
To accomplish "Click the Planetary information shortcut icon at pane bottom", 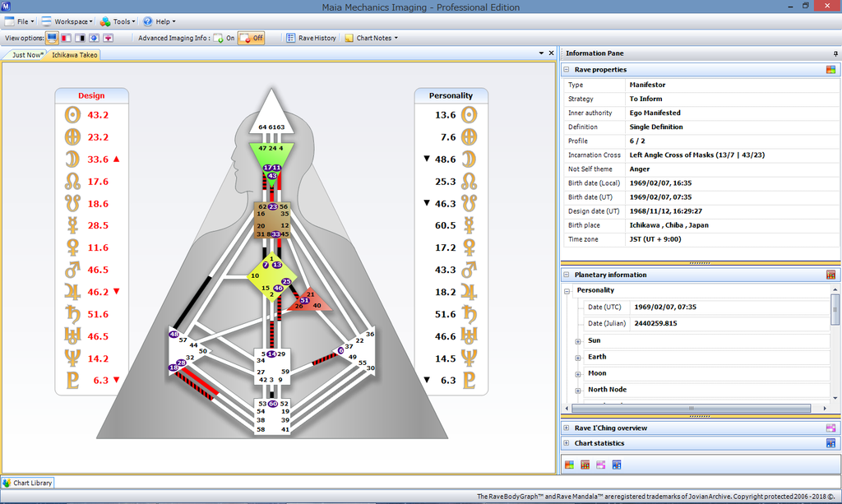I will 585,465.
